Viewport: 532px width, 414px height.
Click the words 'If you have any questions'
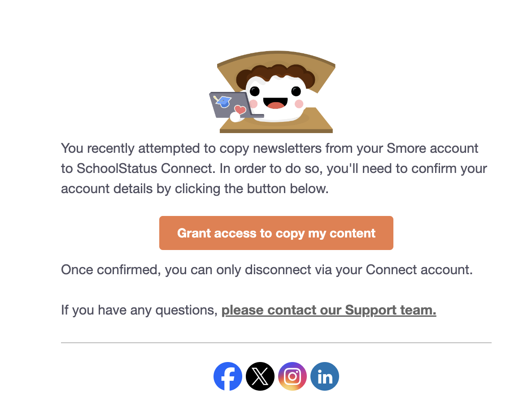click(138, 310)
